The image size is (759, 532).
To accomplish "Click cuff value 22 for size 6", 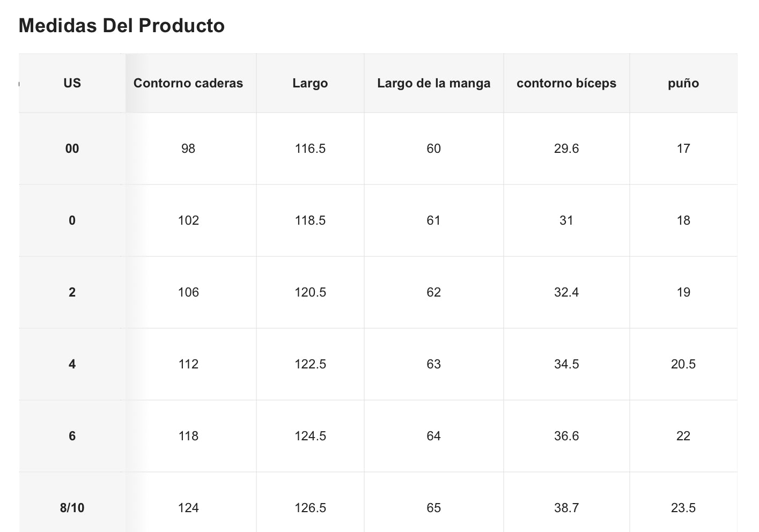I will (x=683, y=436).
